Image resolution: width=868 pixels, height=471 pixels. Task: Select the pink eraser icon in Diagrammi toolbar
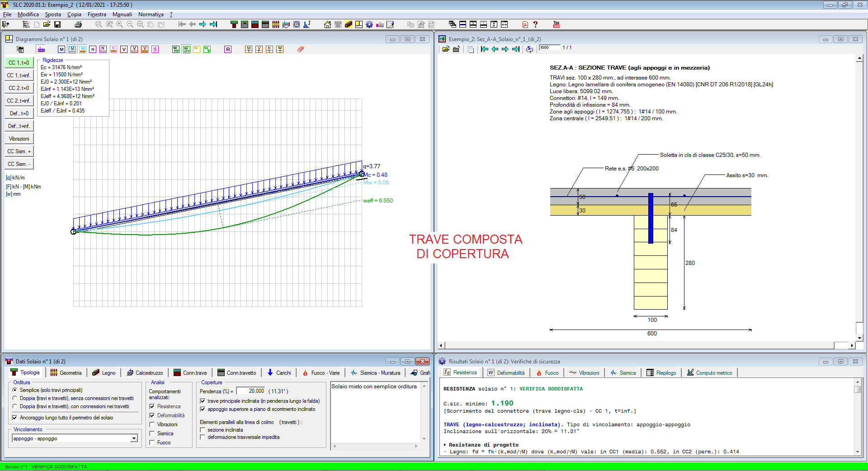301,49
